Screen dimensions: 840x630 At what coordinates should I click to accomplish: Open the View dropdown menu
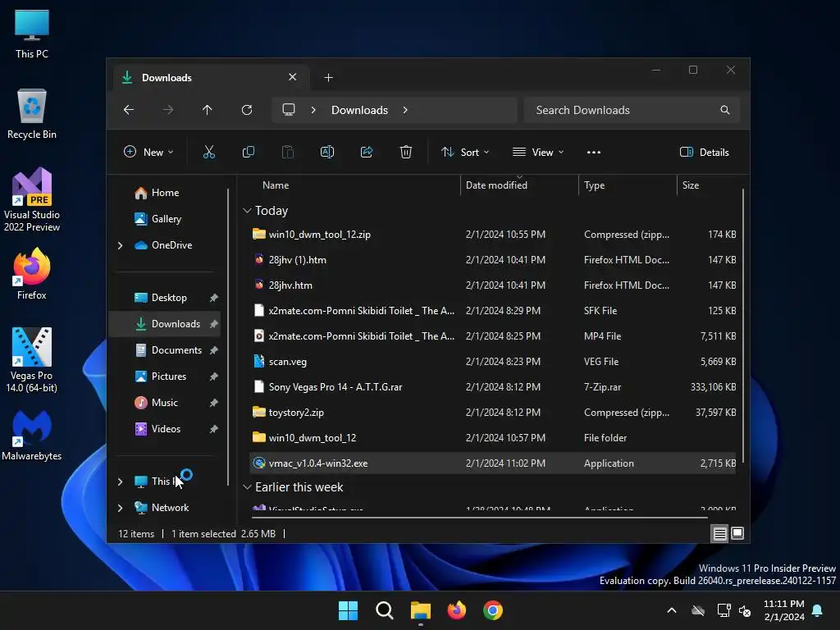click(x=538, y=152)
